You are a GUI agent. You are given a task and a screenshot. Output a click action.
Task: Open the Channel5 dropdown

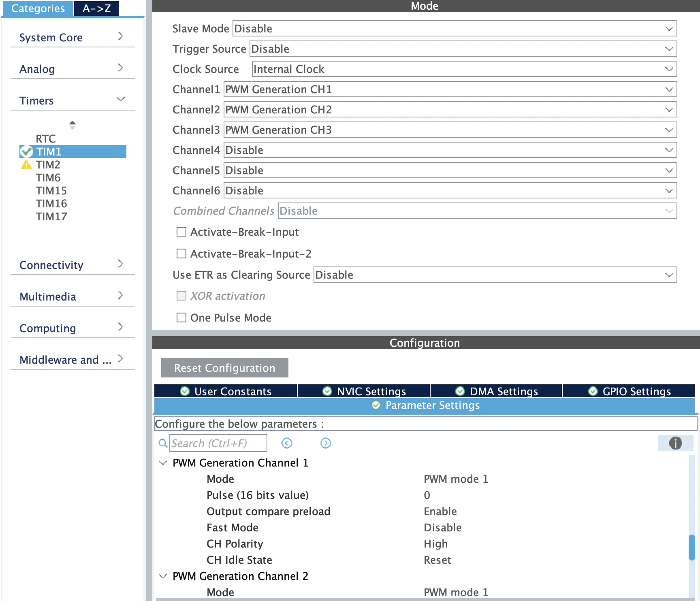point(450,170)
